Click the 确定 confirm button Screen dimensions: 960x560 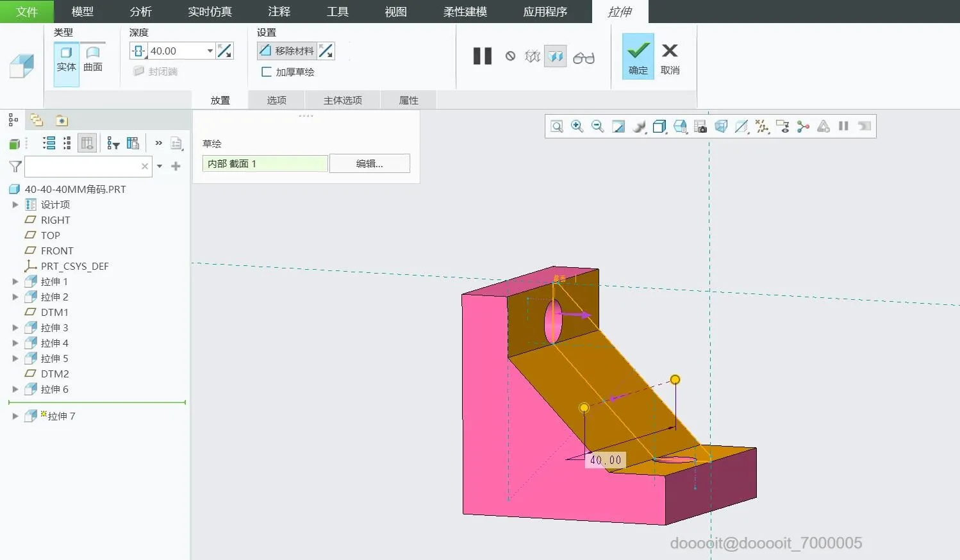pyautogui.click(x=638, y=57)
